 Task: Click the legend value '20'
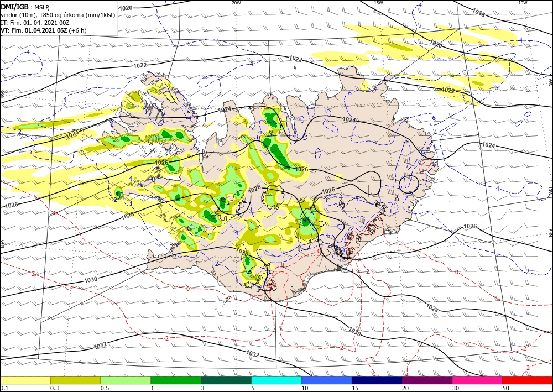pyautogui.click(x=405, y=388)
